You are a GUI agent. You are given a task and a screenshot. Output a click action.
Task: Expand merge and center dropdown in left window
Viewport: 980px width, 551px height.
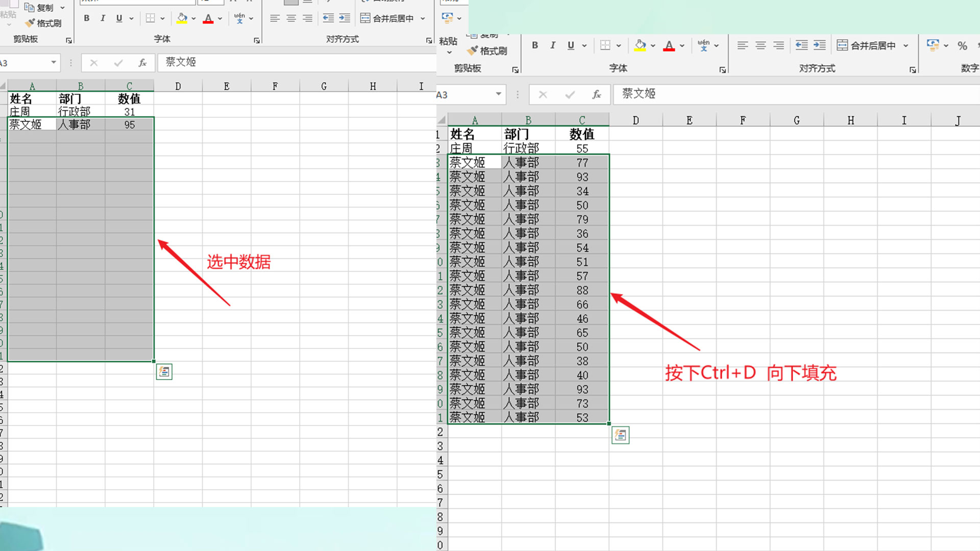tap(423, 18)
